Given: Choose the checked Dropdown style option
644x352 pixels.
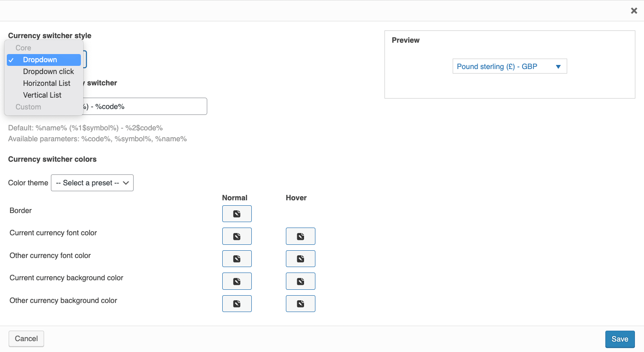Looking at the screenshot, I should point(40,59).
